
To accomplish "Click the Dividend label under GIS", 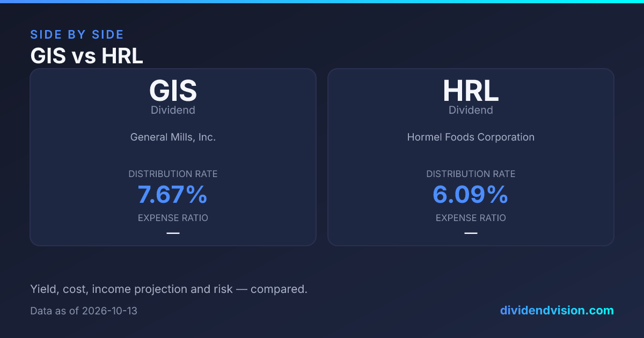I will click(173, 110).
